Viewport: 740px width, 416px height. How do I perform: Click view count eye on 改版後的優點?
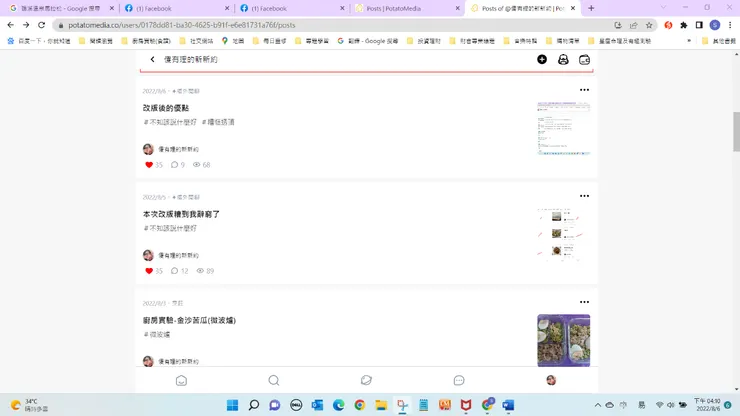(x=197, y=165)
